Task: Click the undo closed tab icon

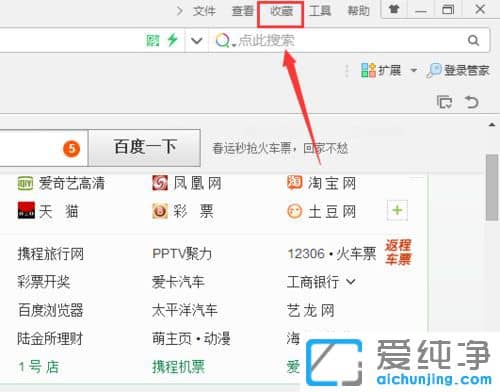Action: (x=471, y=102)
